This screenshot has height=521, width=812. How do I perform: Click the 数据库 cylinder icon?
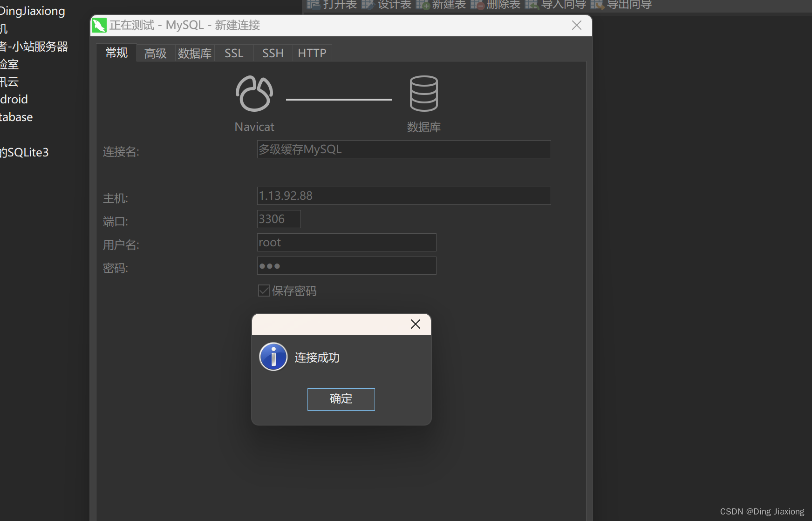(x=424, y=94)
